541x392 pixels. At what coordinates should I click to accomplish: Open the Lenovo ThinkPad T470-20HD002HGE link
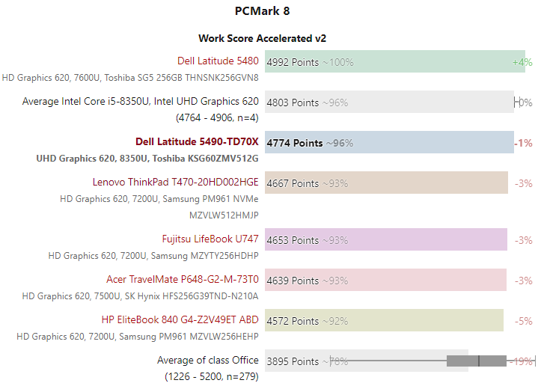click(175, 183)
